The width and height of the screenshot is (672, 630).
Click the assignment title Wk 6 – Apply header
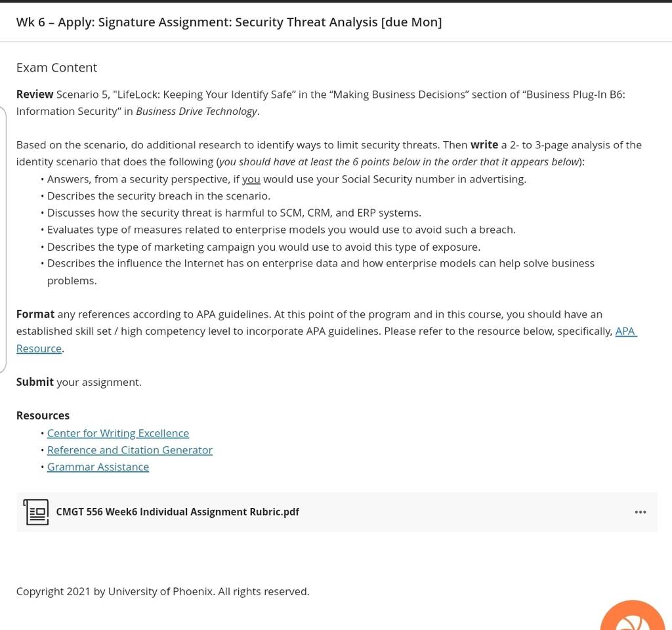[229, 22]
